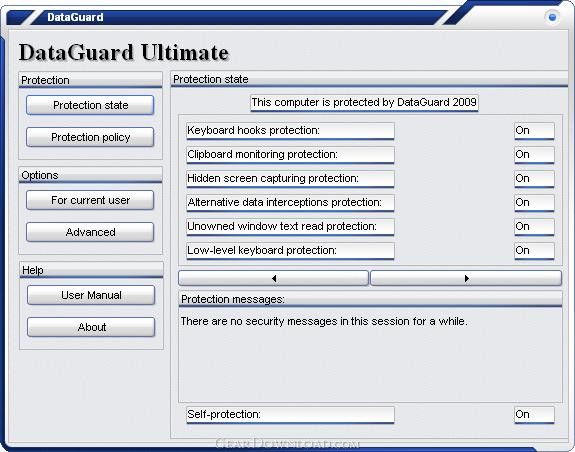Toggle Hidden screen capturing protection On state
This screenshot has height=452, width=575.
pyautogui.click(x=534, y=179)
